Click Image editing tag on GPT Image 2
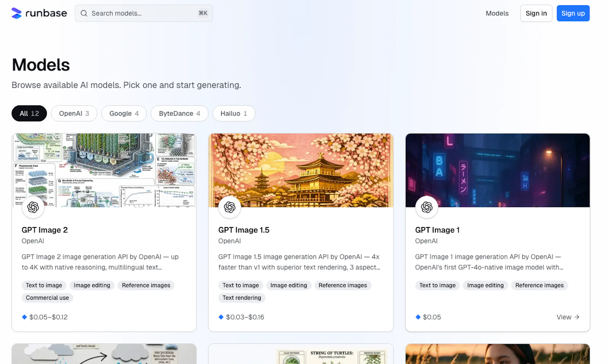Screen dimensions: 609x364 tap(92, 285)
